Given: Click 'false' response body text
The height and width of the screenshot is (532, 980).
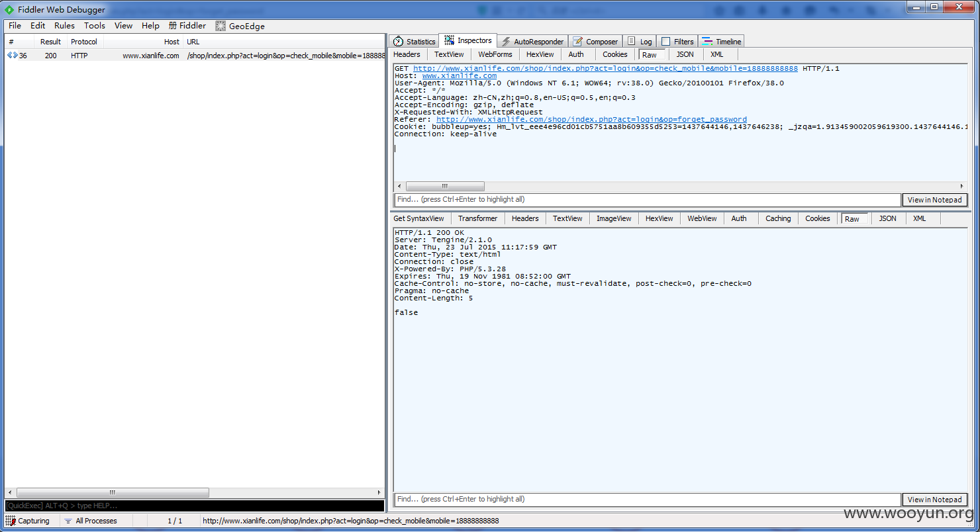Looking at the screenshot, I should (406, 312).
